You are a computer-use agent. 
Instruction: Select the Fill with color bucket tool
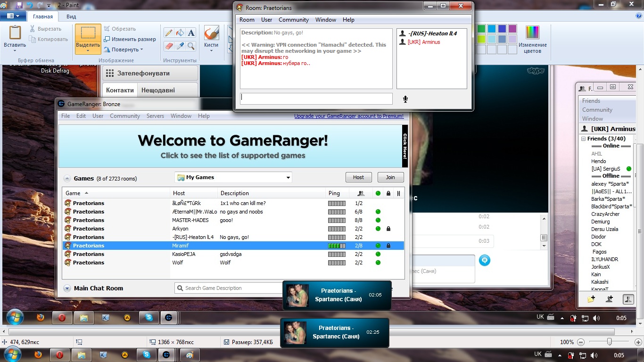180,33
